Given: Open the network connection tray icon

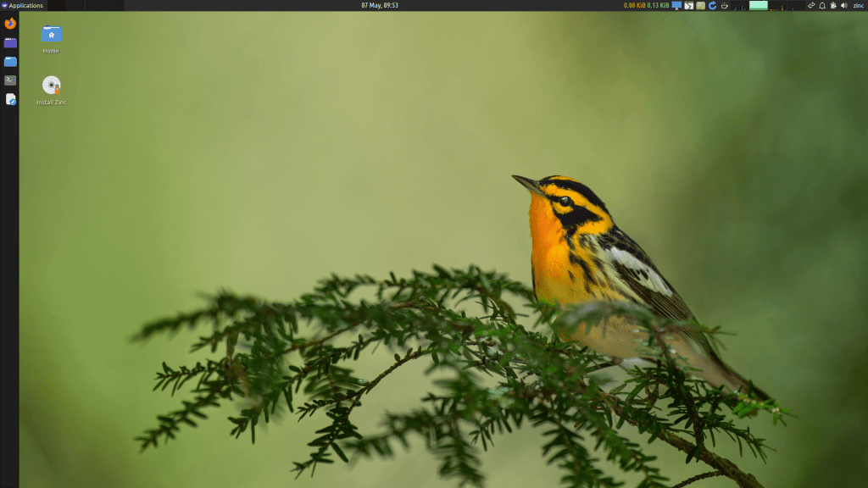Looking at the screenshot, I should pos(811,5).
